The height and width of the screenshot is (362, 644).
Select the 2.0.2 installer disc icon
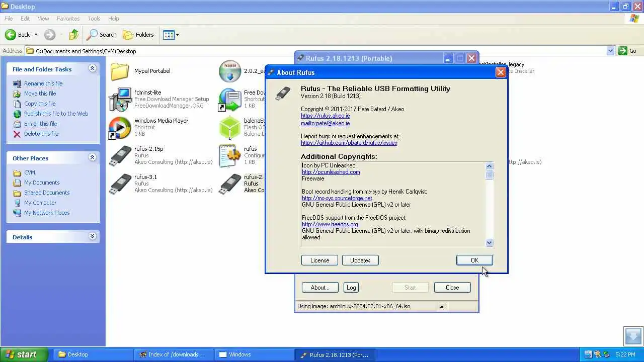(x=229, y=71)
